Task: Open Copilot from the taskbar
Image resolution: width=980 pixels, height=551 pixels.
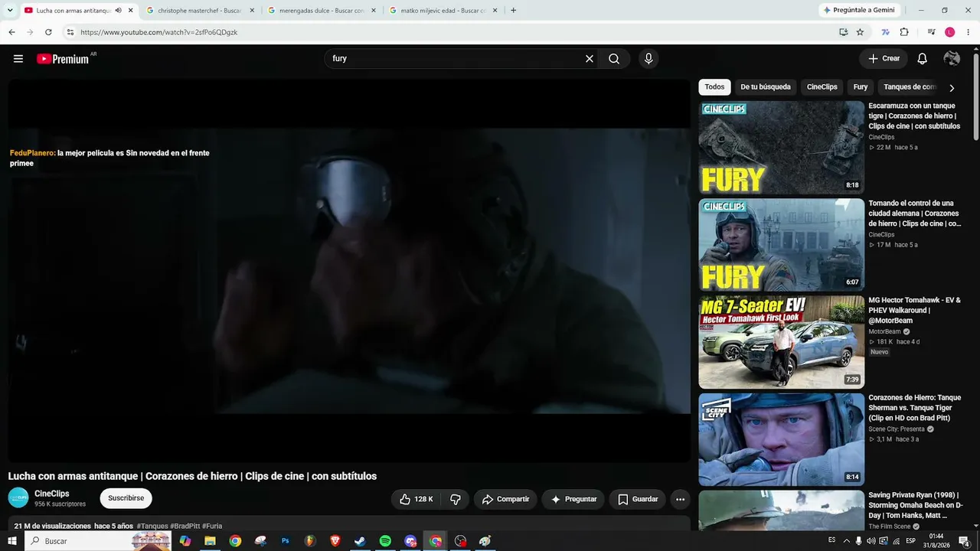Action: (x=185, y=541)
